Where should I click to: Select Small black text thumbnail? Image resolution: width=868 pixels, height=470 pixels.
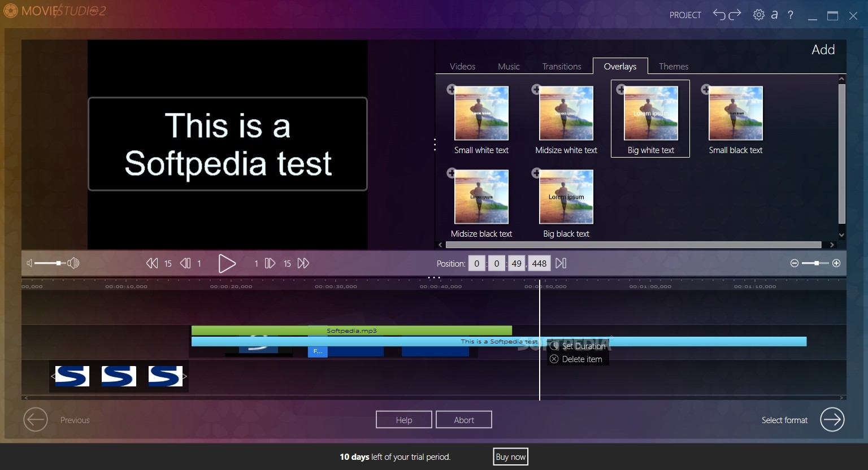736,113
